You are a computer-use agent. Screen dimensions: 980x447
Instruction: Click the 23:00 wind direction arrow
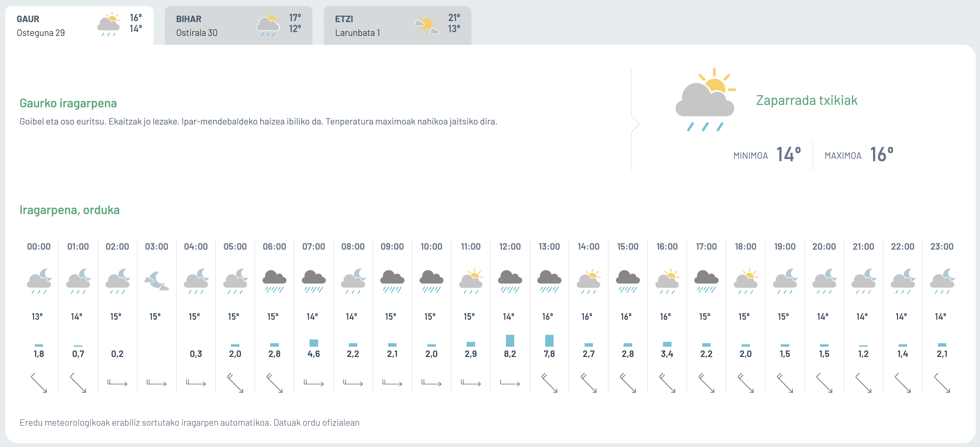tap(942, 383)
